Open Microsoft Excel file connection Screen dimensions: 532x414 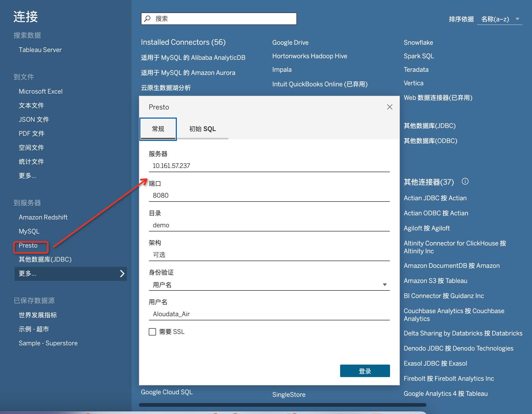tap(41, 92)
